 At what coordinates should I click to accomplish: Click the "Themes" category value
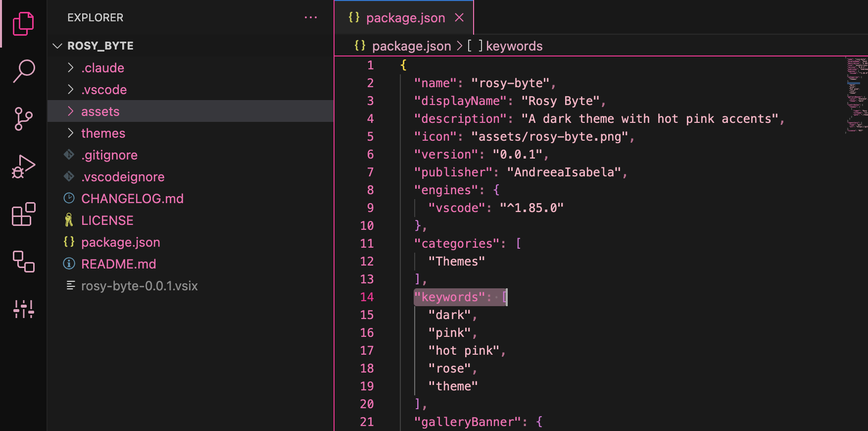457,262
